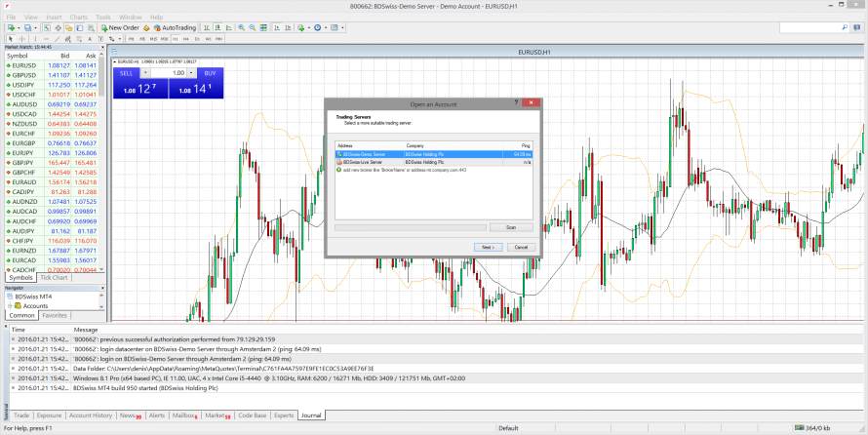Click the Next button in dialog

coord(488,247)
